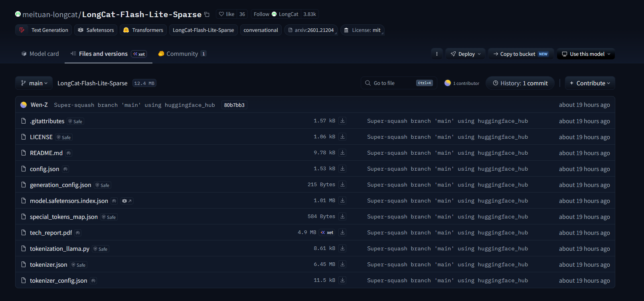
Task: Open the LongCat-Flash-Lite-Sparse folder breadcrumb
Action: point(93,83)
